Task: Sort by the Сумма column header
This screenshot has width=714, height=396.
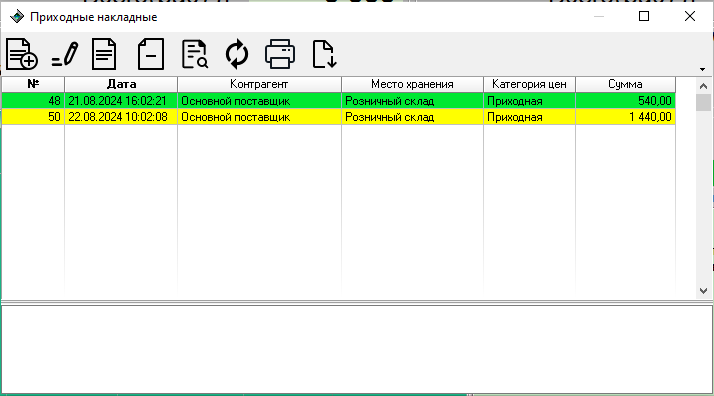Action: click(x=625, y=84)
